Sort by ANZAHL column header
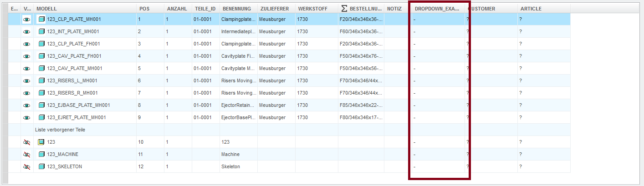This screenshot has width=644, height=186. (178, 9)
